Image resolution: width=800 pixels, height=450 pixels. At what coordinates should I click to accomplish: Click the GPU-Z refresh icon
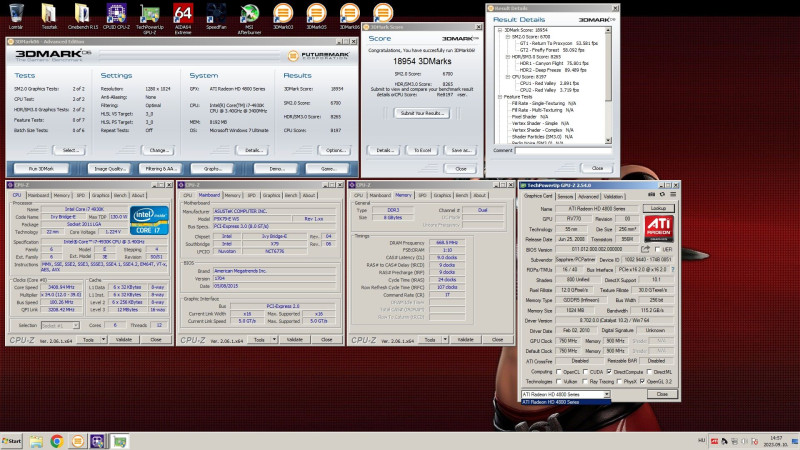pyautogui.click(x=662, y=194)
